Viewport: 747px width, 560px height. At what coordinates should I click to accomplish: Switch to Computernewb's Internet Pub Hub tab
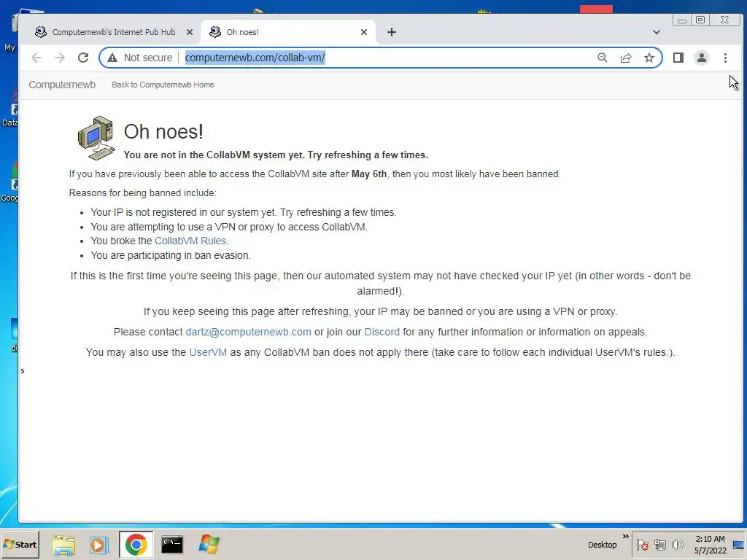[x=113, y=32]
